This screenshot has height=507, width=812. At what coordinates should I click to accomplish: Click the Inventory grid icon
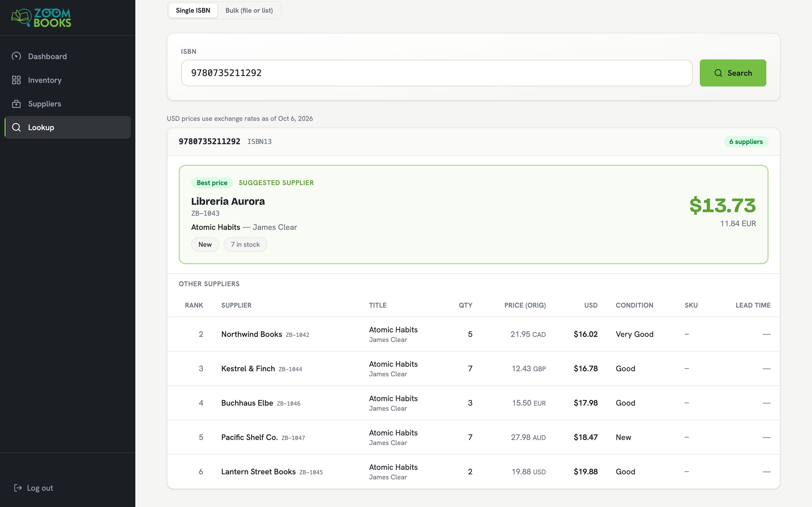tap(16, 80)
